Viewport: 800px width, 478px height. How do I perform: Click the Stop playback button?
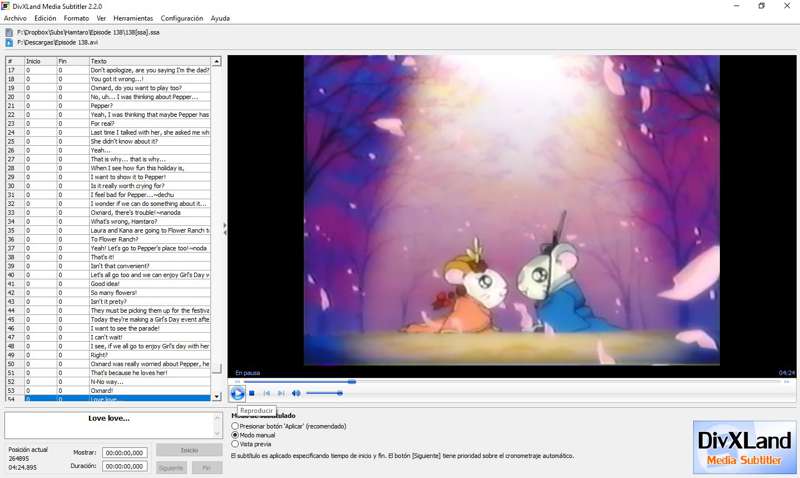(252, 393)
